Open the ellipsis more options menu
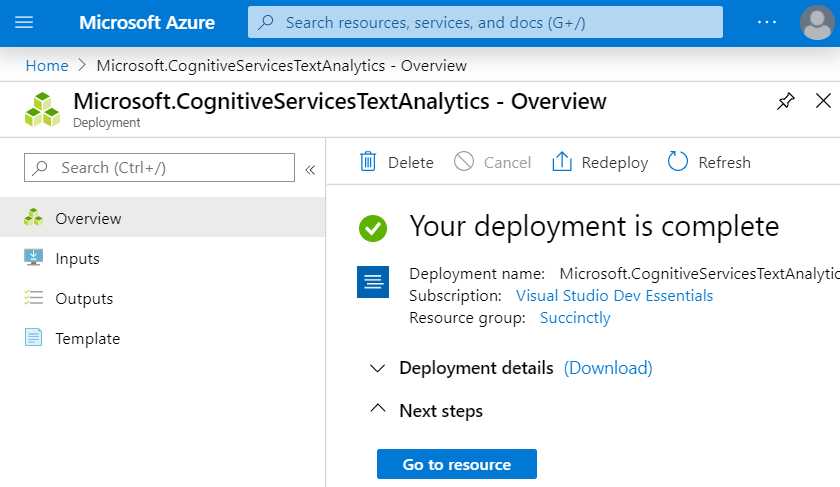 pos(767,23)
